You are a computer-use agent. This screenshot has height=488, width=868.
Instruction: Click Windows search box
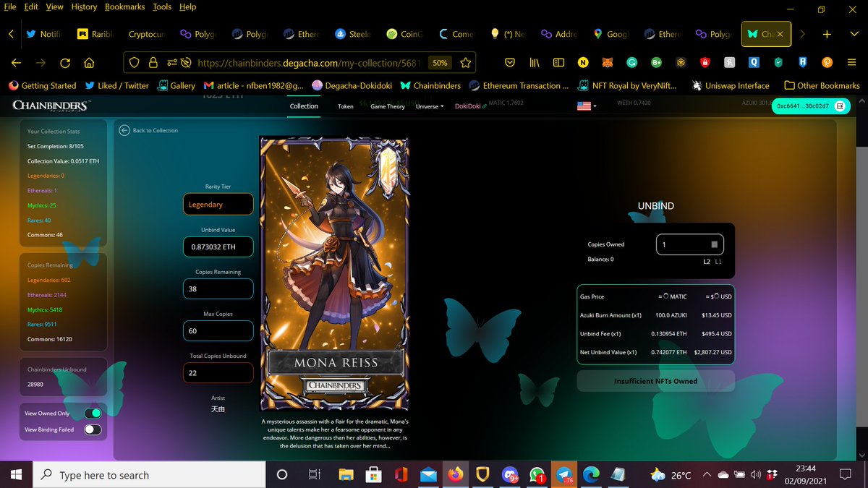[x=150, y=475]
